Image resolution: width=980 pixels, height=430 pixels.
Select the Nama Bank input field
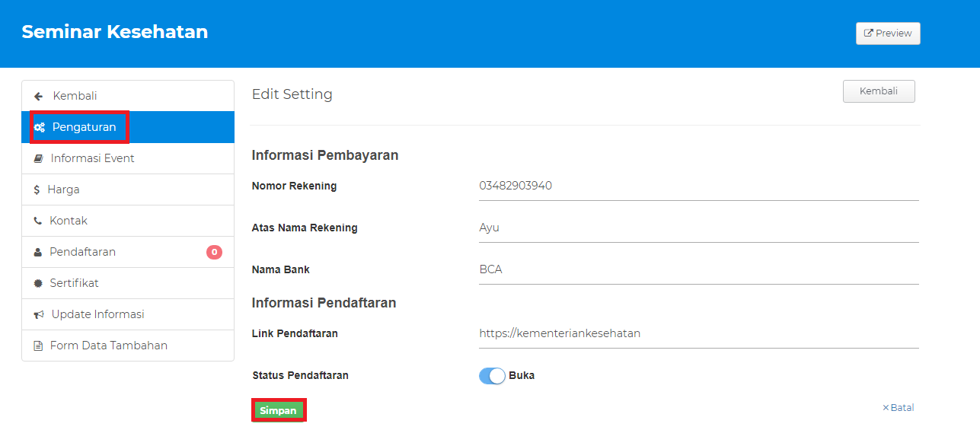click(698, 270)
